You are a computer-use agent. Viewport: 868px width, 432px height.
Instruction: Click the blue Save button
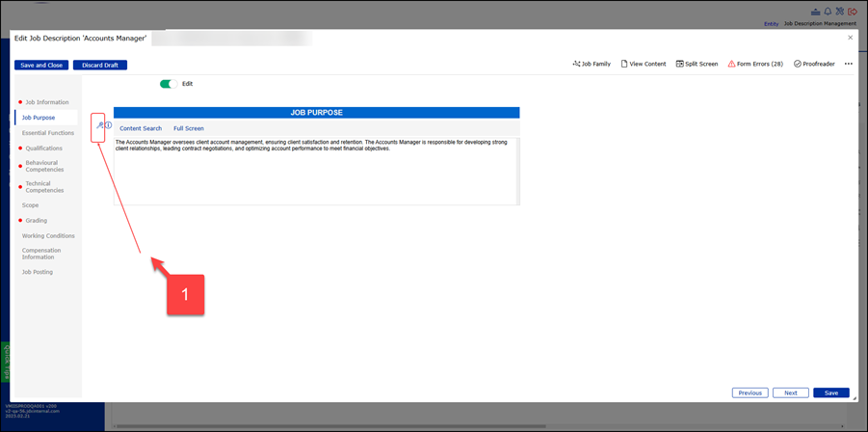point(831,392)
